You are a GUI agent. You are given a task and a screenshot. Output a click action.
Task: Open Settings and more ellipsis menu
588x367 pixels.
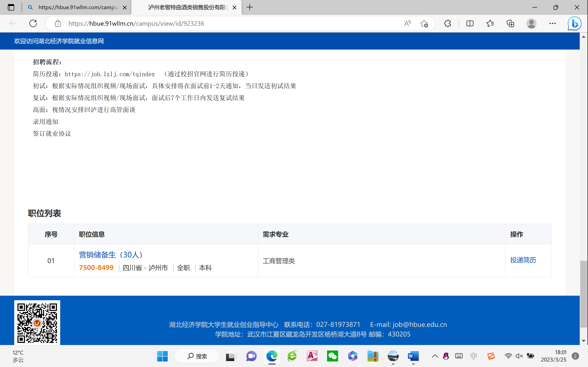tap(552, 23)
